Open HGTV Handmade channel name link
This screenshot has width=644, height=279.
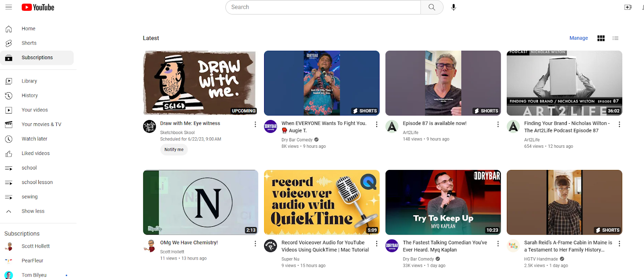pyautogui.click(x=541, y=259)
